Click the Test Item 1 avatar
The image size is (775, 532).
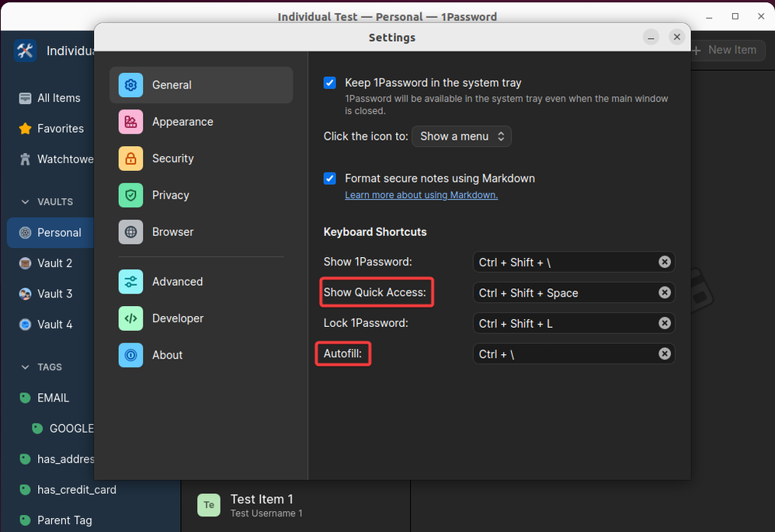(x=209, y=505)
